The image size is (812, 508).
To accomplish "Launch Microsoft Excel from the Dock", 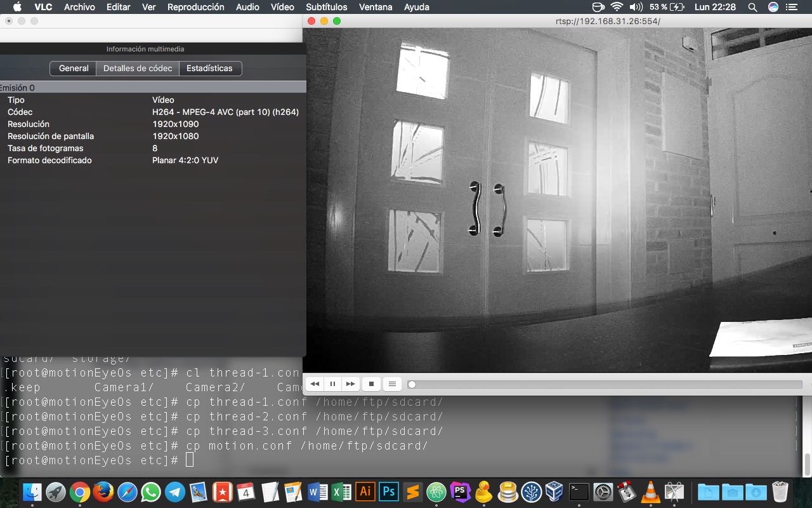I will click(341, 491).
